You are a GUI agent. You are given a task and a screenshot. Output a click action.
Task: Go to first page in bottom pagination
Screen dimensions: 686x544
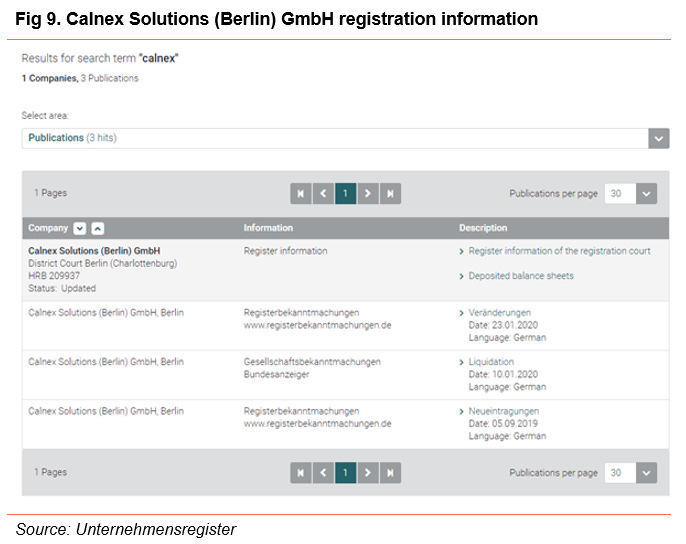(301, 473)
